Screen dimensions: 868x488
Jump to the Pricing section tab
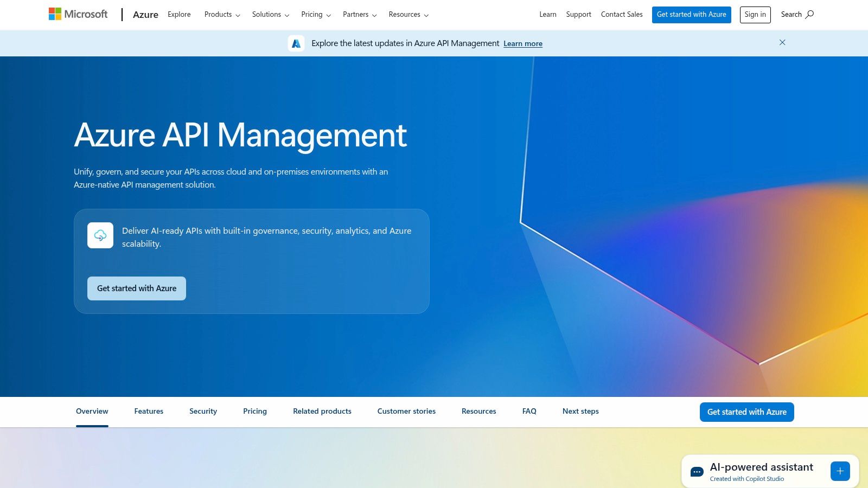tap(255, 412)
